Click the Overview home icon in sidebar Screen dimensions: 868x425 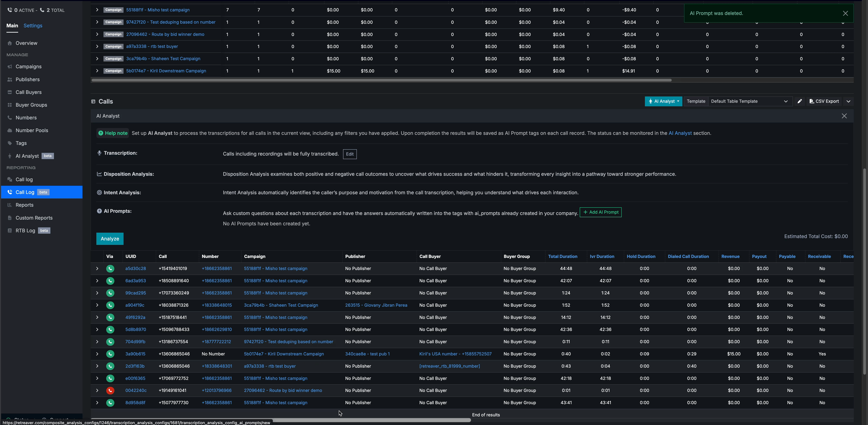(10, 43)
